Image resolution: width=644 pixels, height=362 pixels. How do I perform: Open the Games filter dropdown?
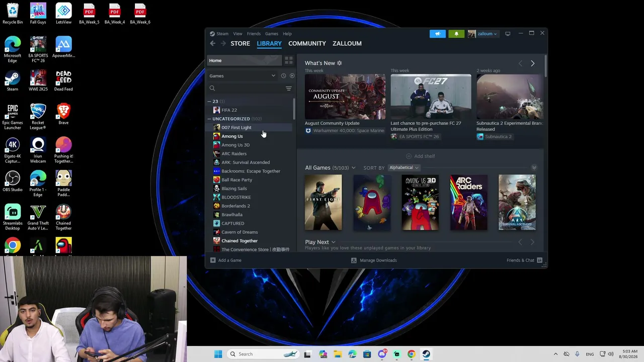243,76
